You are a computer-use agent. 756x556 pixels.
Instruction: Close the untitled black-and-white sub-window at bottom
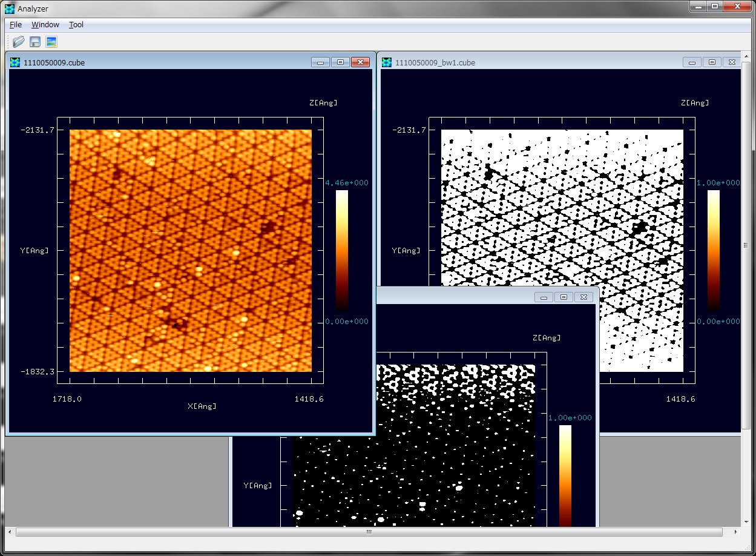click(x=583, y=297)
